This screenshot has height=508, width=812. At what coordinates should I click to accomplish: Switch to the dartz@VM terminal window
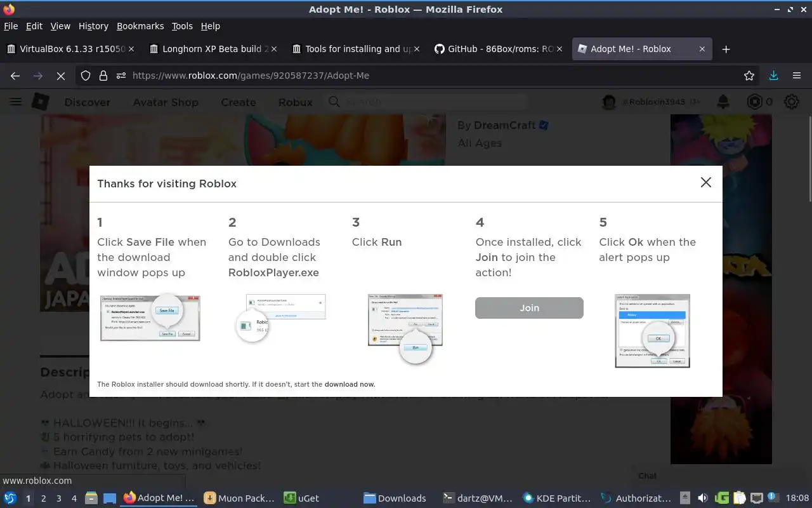point(478,498)
